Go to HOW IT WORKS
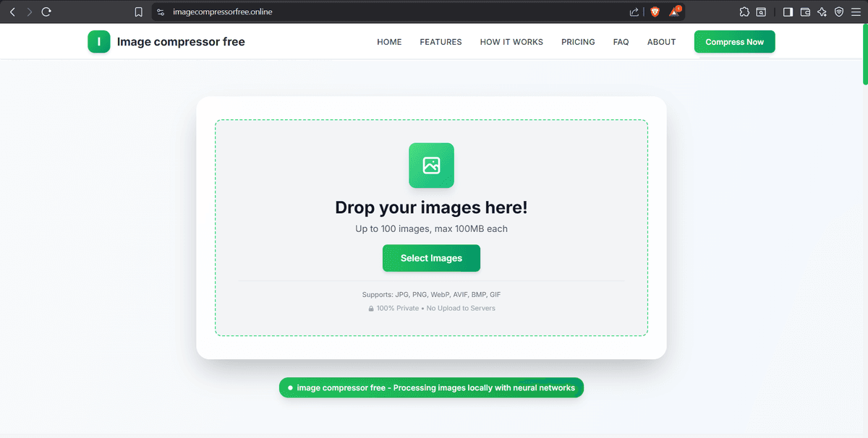 click(511, 42)
